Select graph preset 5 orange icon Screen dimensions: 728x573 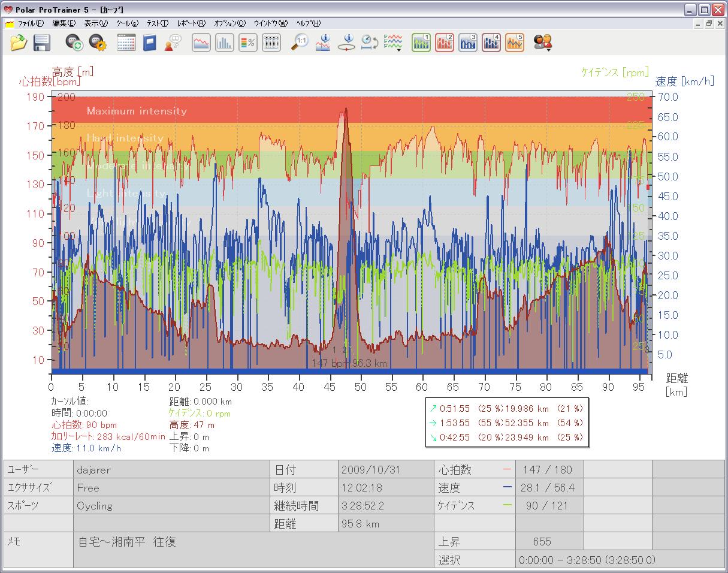(x=515, y=43)
